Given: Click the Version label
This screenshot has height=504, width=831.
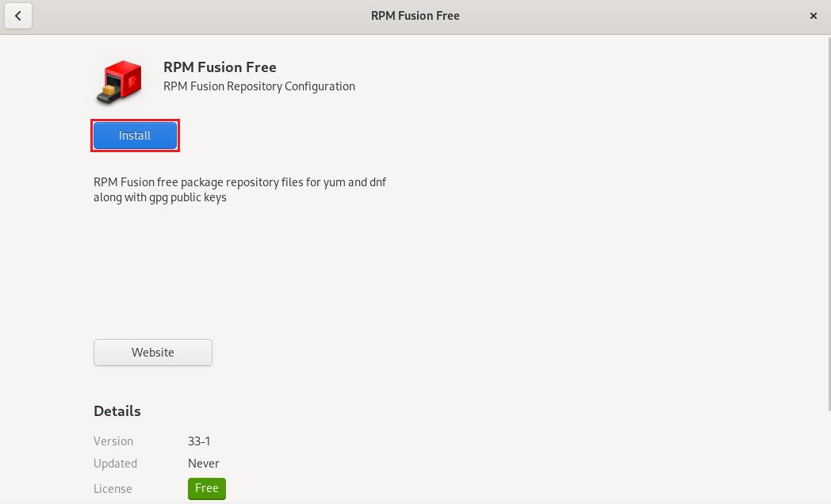Looking at the screenshot, I should (x=113, y=441).
